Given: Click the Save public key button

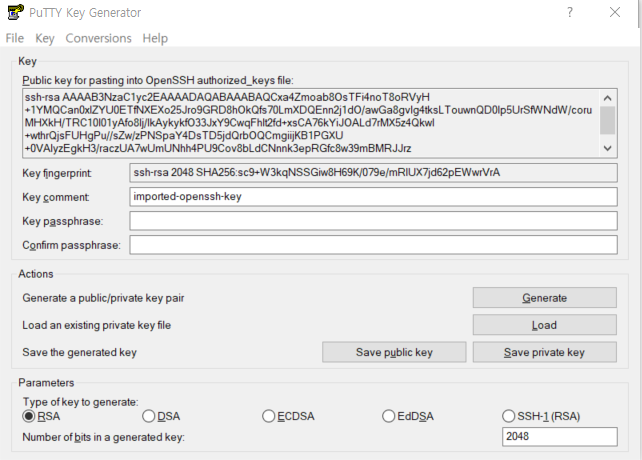Looking at the screenshot, I should coord(394,352).
